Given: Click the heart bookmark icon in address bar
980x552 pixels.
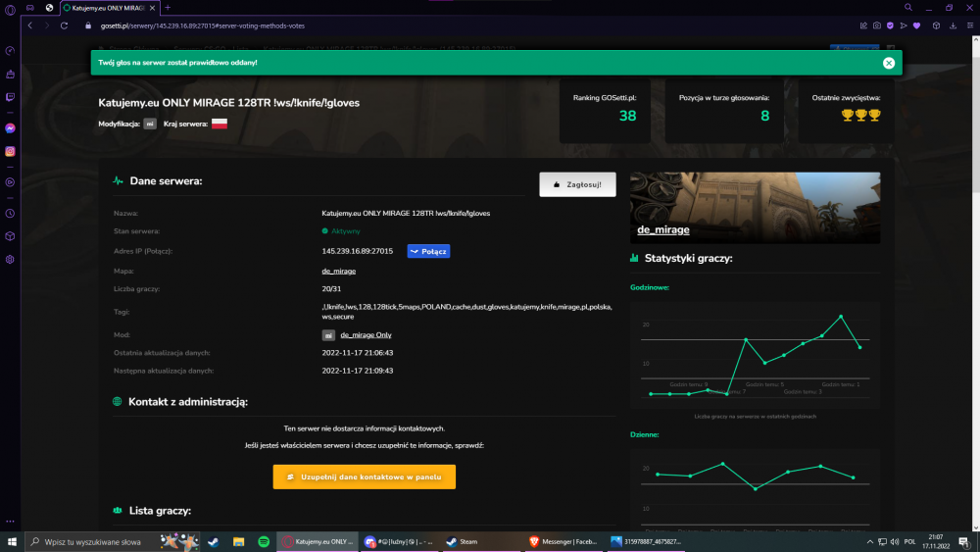Looking at the screenshot, I should point(917,25).
